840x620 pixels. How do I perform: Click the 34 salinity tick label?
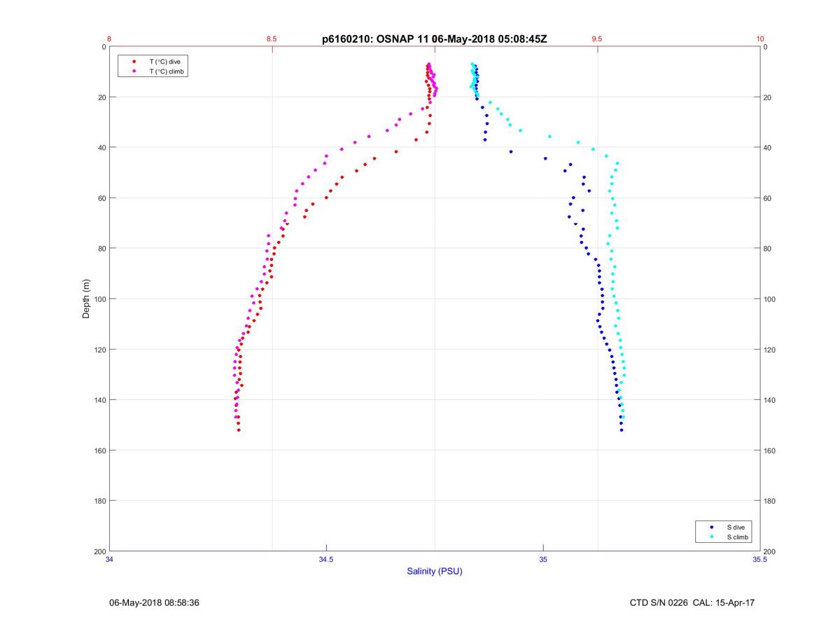[110, 560]
